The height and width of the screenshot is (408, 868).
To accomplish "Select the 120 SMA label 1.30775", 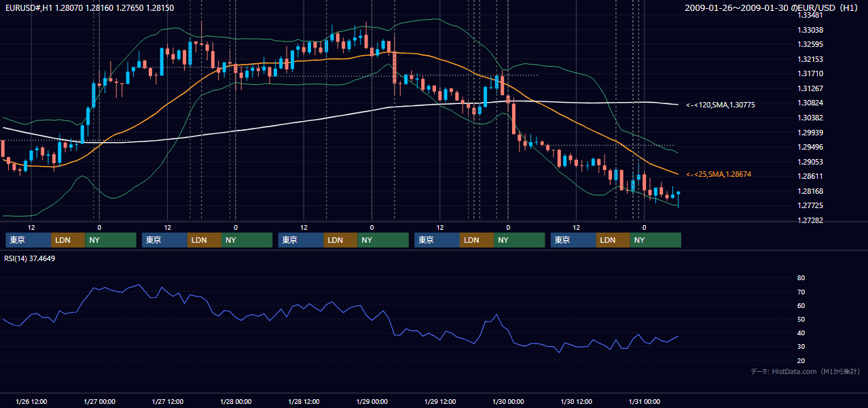I will pos(720,105).
